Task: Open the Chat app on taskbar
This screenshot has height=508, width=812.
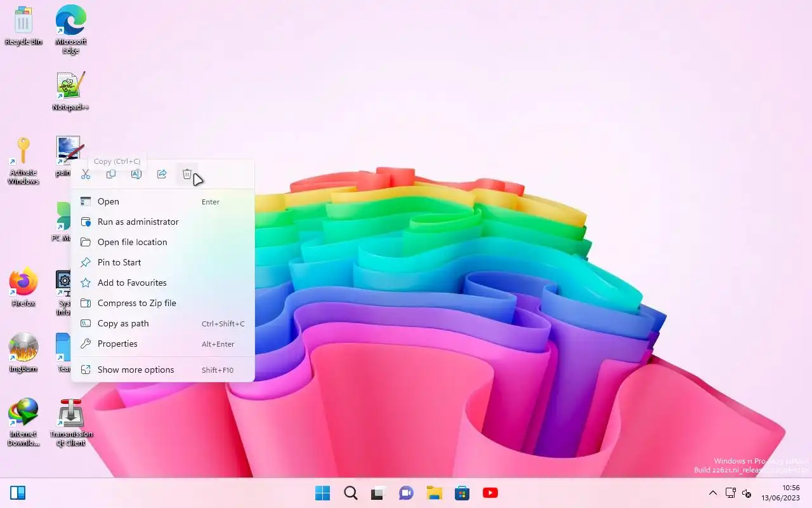Action: 406,493
